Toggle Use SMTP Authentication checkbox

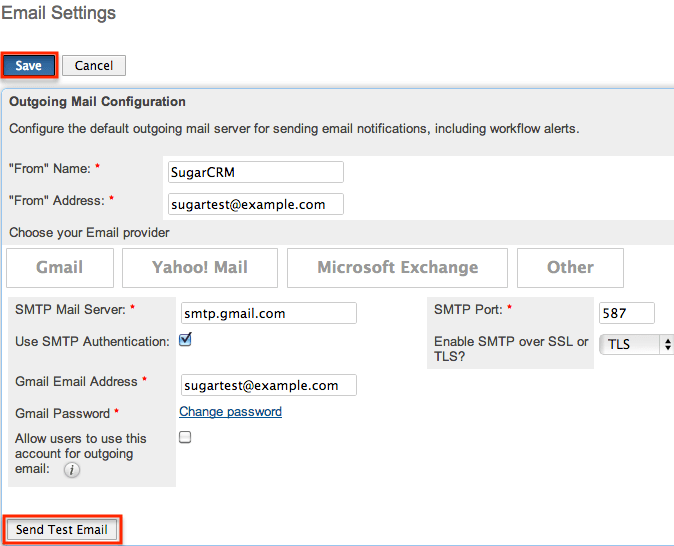pos(185,340)
